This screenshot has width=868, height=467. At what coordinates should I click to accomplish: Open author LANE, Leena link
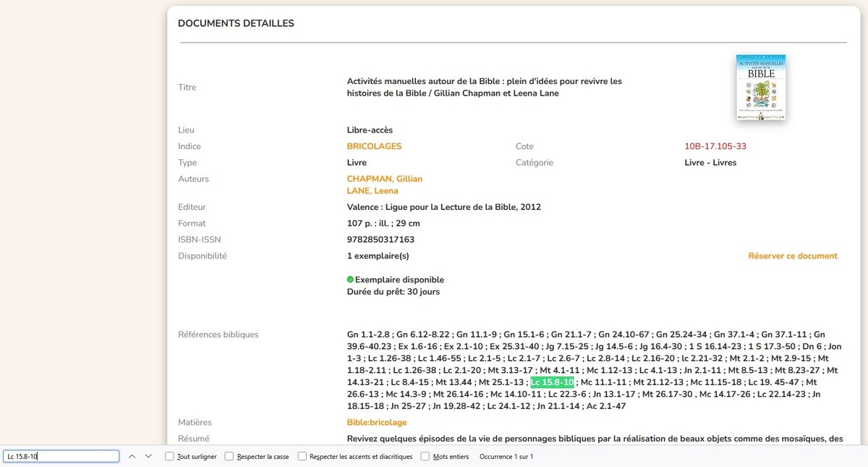point(373,191)
